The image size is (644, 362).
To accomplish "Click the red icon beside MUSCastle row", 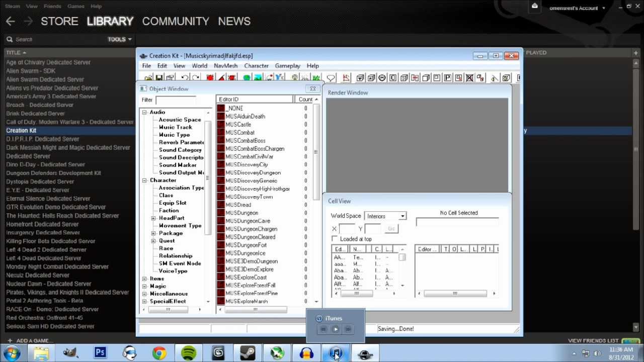I will click(221, 124).
